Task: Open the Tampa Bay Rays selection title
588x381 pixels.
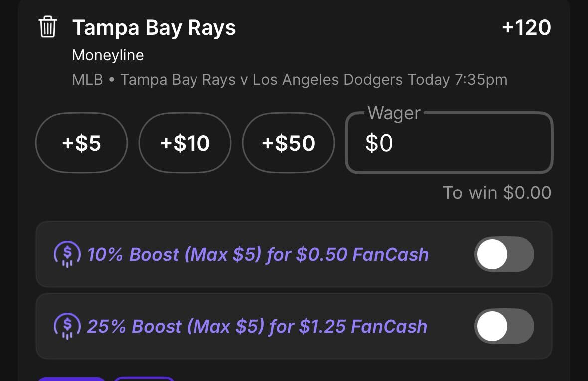Action: 154,28
